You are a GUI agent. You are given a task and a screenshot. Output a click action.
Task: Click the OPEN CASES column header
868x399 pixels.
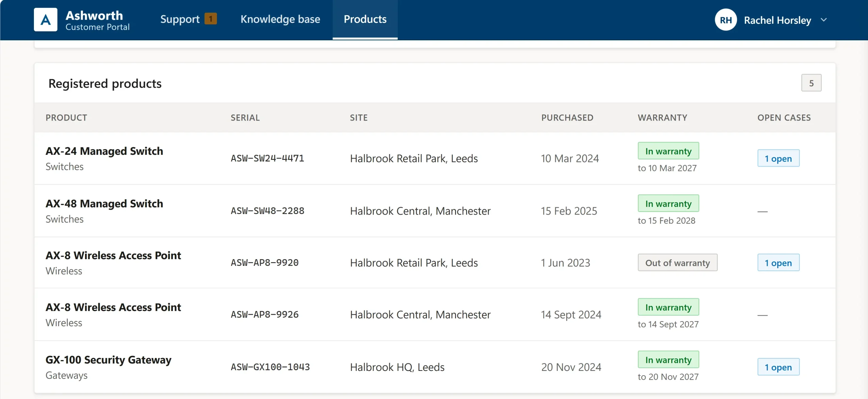784,118
